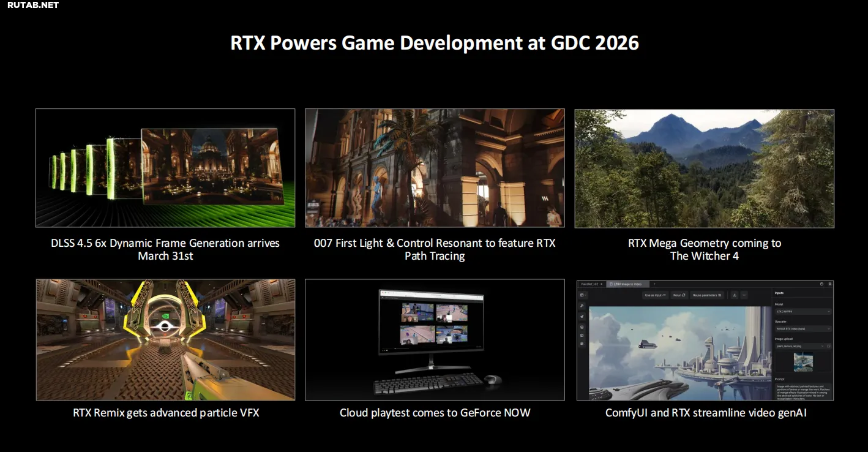Click the wrench icon in ComfyUI sidebar
Viewport: 868px width, 452px height.
(x=582, y=305)
